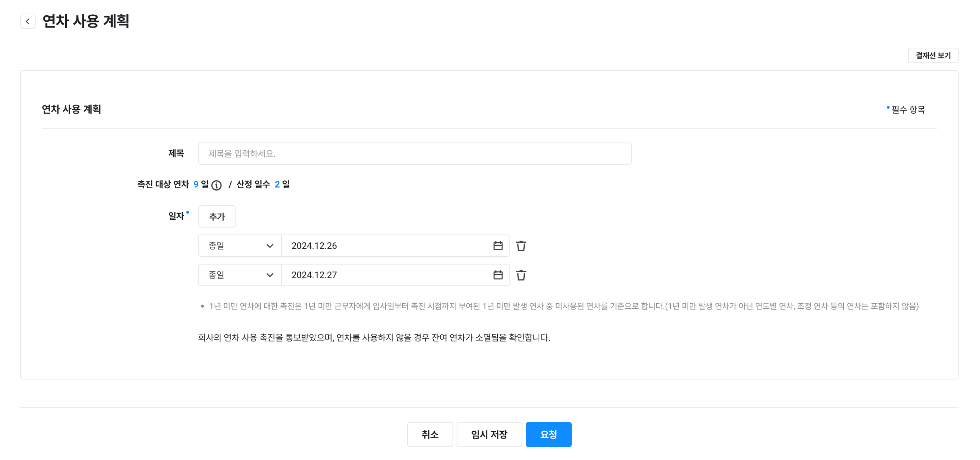Click the back arrow beside 연차 사용 계획
This screenshot has width=980, height=460.
[x=28, y=21]
